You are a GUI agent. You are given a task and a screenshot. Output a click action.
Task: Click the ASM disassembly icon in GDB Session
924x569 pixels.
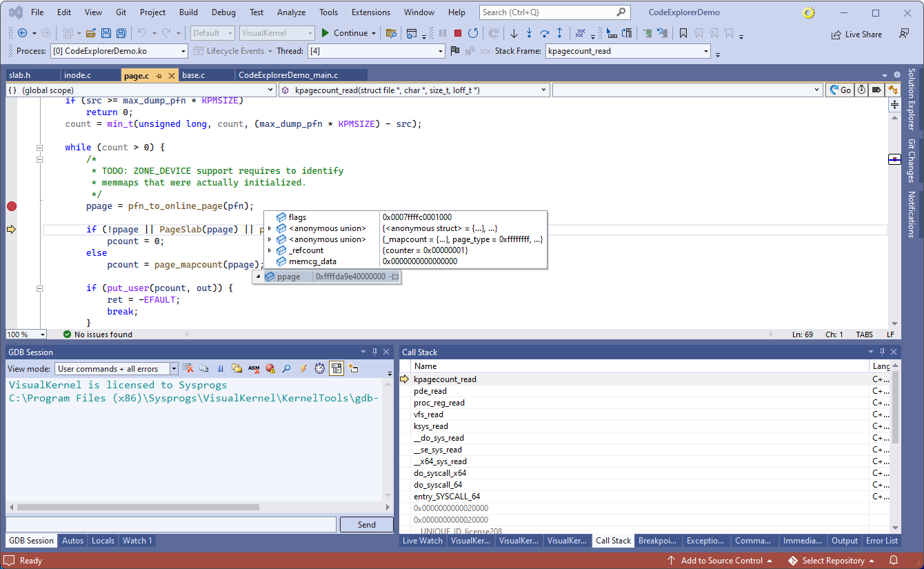tap(254, 368)
